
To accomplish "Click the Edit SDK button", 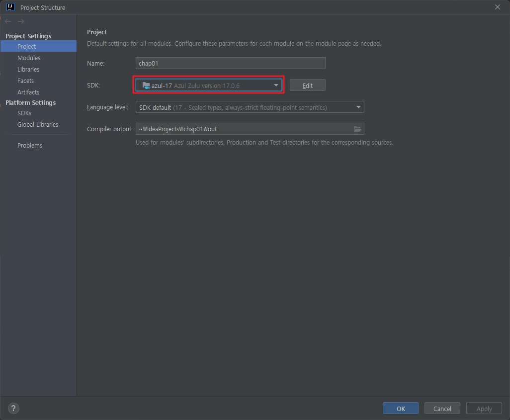I will [x=307, y=85].
